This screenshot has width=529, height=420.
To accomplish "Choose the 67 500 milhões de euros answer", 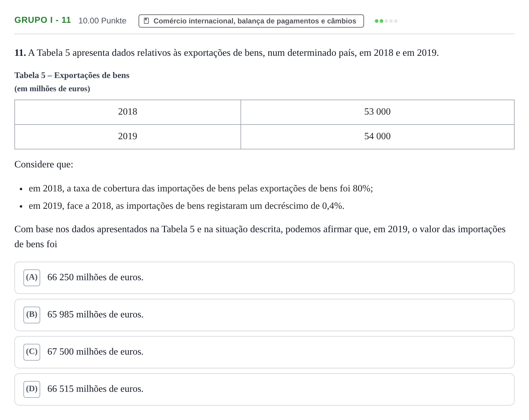I will (x=264, y=352).
